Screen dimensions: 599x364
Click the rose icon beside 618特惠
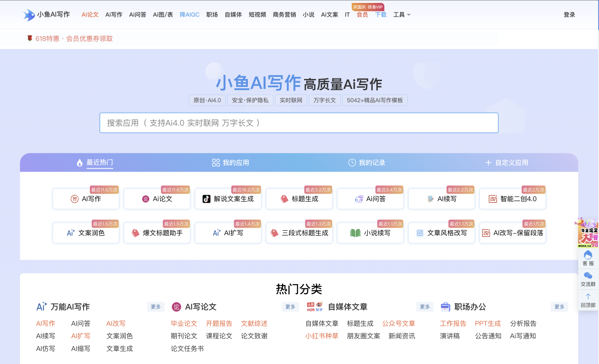point(30,38)
